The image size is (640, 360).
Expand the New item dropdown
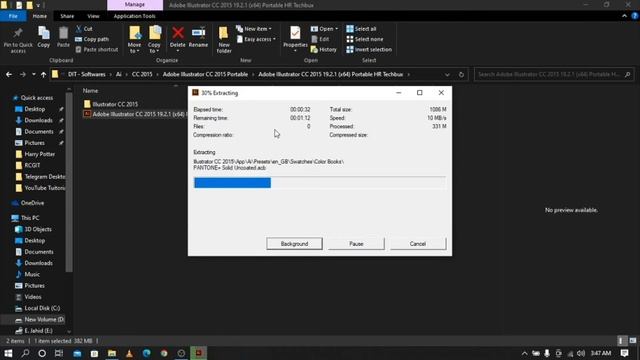coord(253,29)
